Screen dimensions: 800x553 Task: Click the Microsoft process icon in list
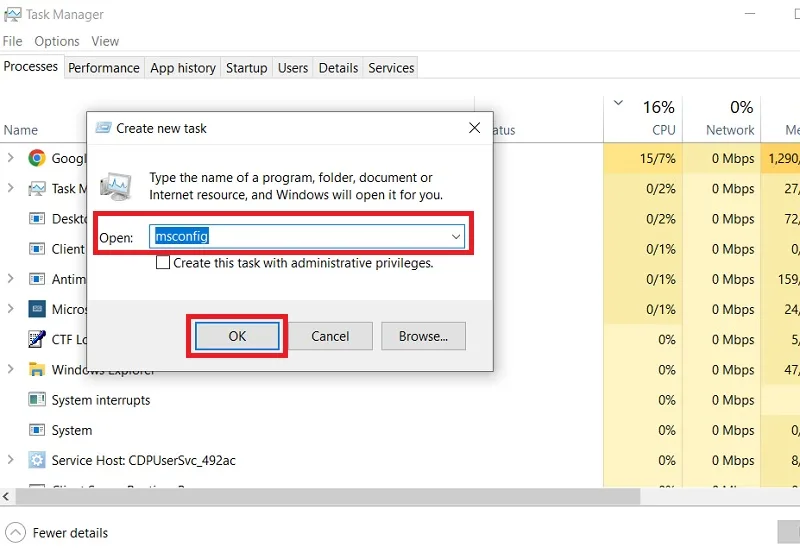[37, 309]
